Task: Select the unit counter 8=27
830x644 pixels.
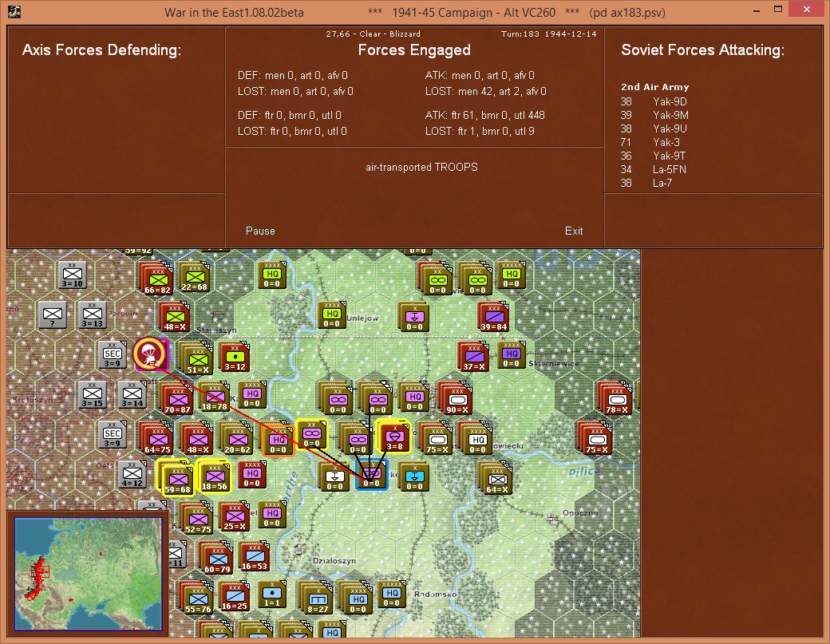Action: pos(317,599)
